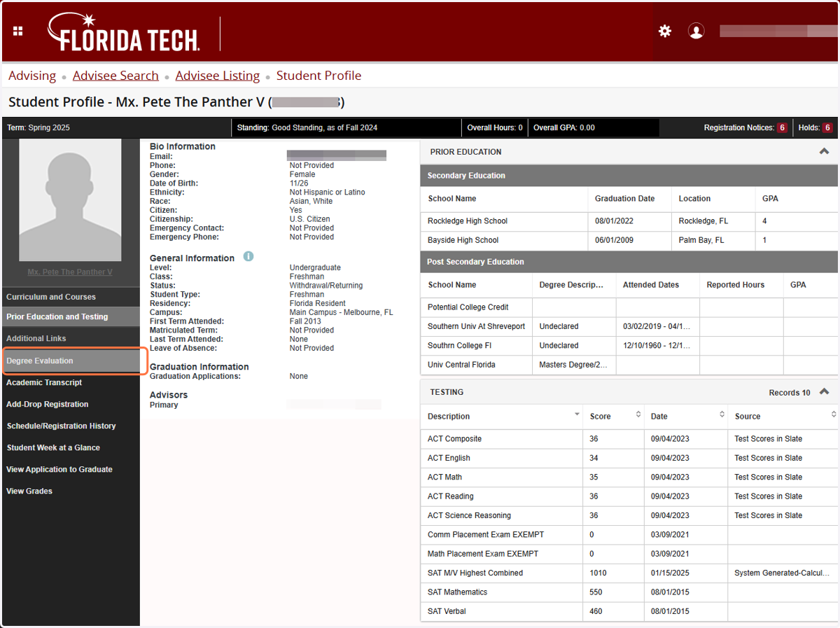Image resolution: width=840 pixels, height=628 pixels.
Task: Open Registration Notices count badge
Action: [x=782, y=127]
